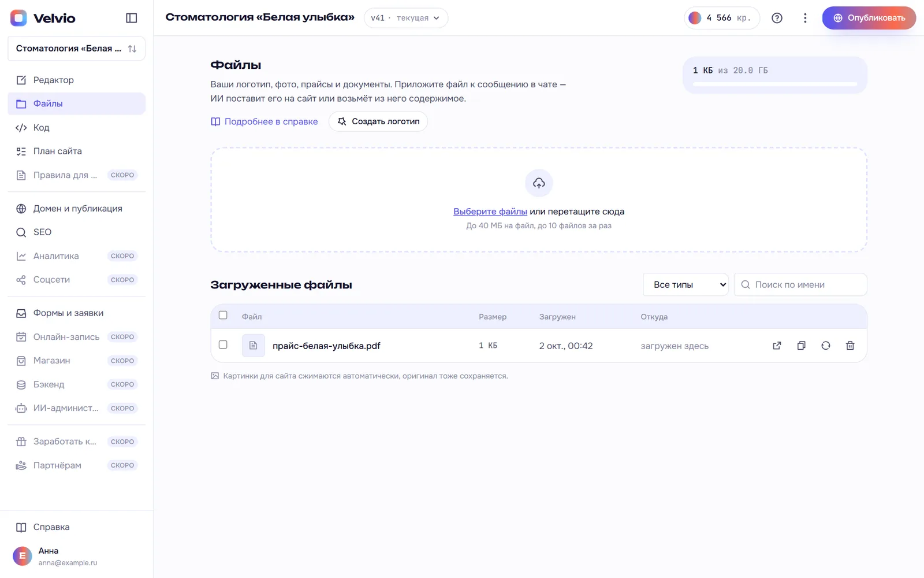Open прайс-белая-улыбка.pdf in new tab
Screen dimensions: 924x578
(777, 346)
